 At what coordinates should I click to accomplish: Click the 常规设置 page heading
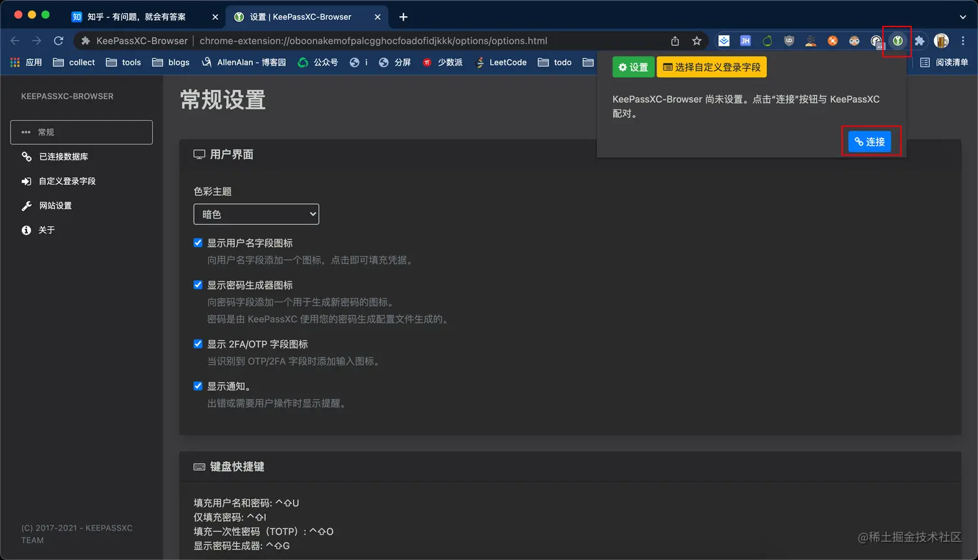pyautogui.click(x=223, y=100)
